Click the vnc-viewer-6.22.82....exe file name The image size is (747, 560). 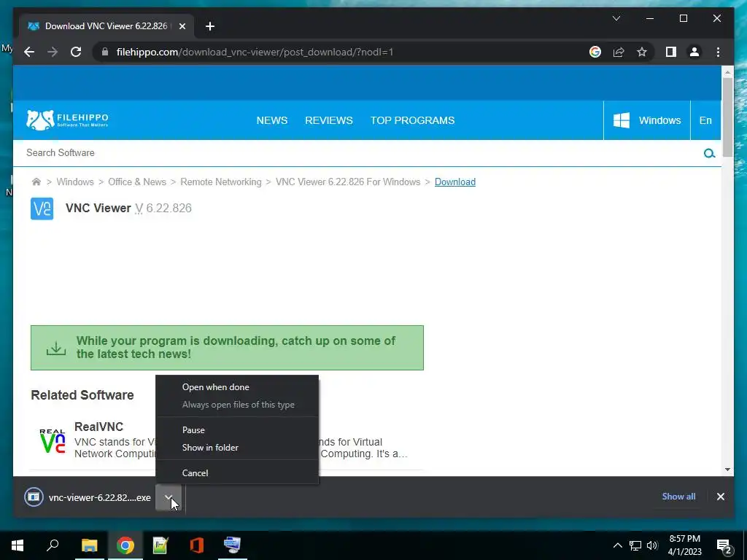99,497
